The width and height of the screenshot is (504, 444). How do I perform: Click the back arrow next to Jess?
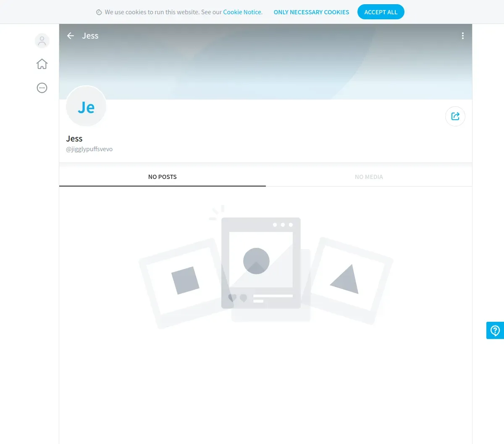[71, 36]
